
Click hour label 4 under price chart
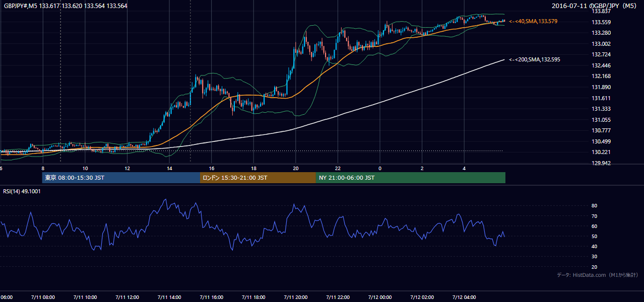(x=464, y=168)
